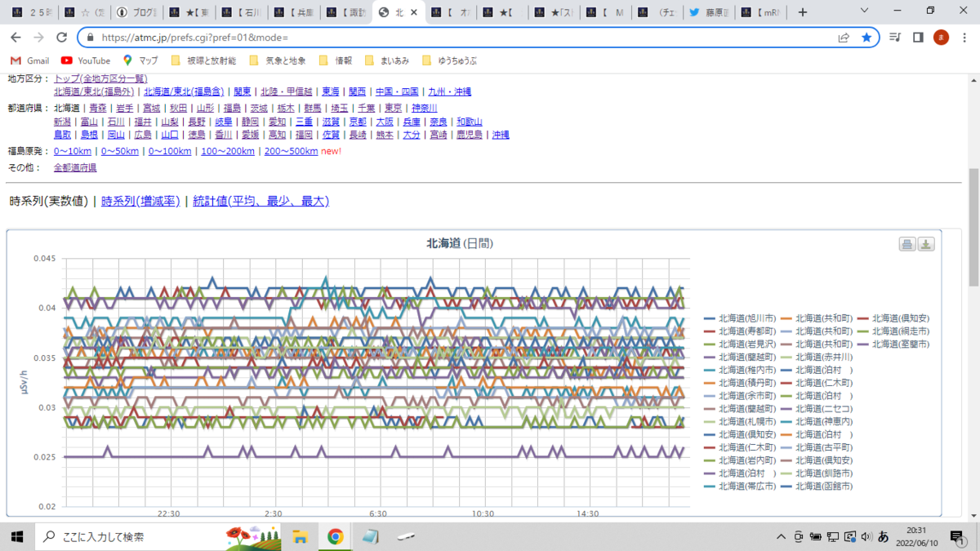
Task: Toggle 北海道(ニセコ) series in legend
Action: 817,408
